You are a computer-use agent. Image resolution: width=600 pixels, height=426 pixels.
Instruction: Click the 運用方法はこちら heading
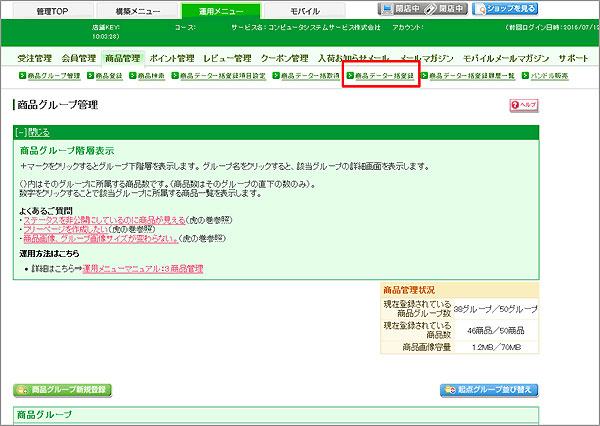point(49,254)
